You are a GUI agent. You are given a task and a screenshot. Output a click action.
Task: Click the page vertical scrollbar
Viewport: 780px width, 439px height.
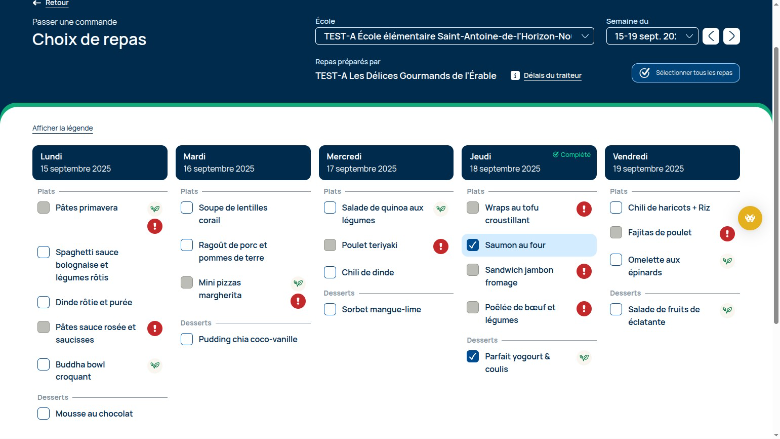click(x=775, y=180)
